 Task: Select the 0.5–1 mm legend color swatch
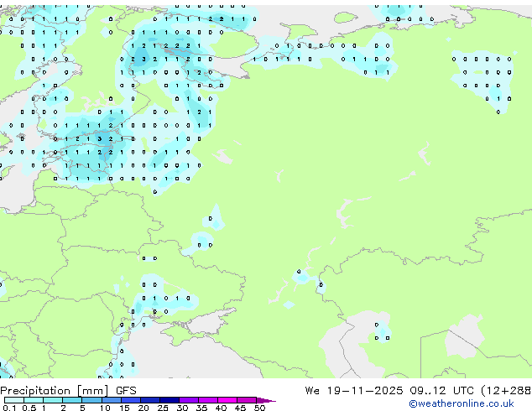[34, 400]
